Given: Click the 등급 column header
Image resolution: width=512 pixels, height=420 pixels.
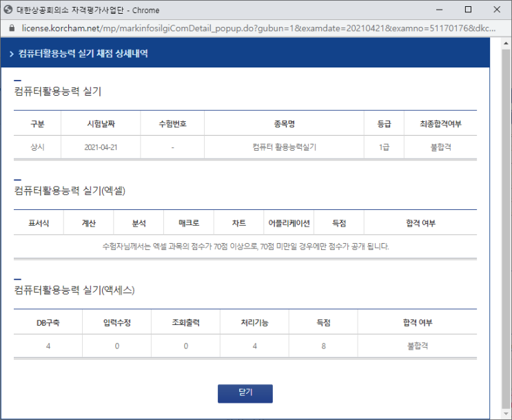Looking at the screenshot, I should coord(384,124).
